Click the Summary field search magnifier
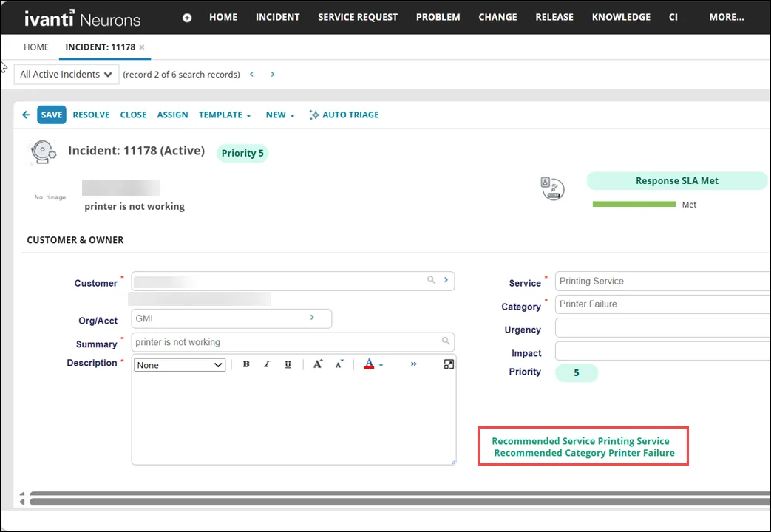Viewport: 771px width, 532px height. pyautogui.click(x=446, y=341)
